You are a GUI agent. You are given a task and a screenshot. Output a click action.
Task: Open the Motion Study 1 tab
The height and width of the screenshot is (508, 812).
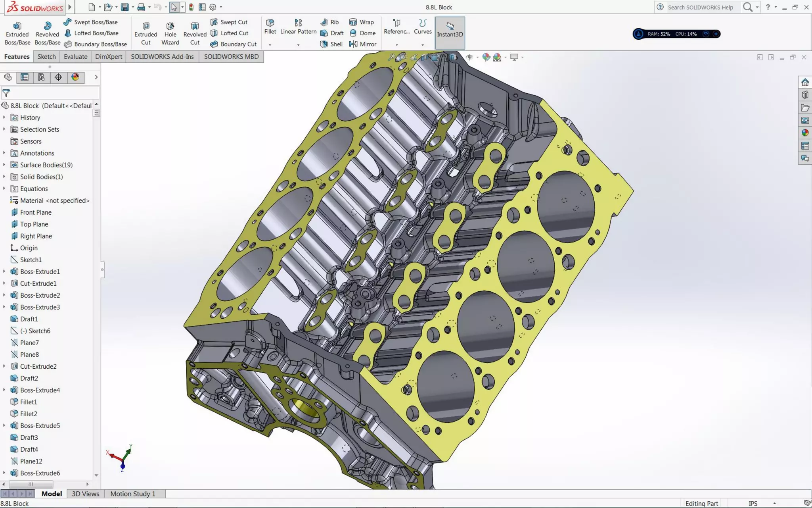(133, 494)
